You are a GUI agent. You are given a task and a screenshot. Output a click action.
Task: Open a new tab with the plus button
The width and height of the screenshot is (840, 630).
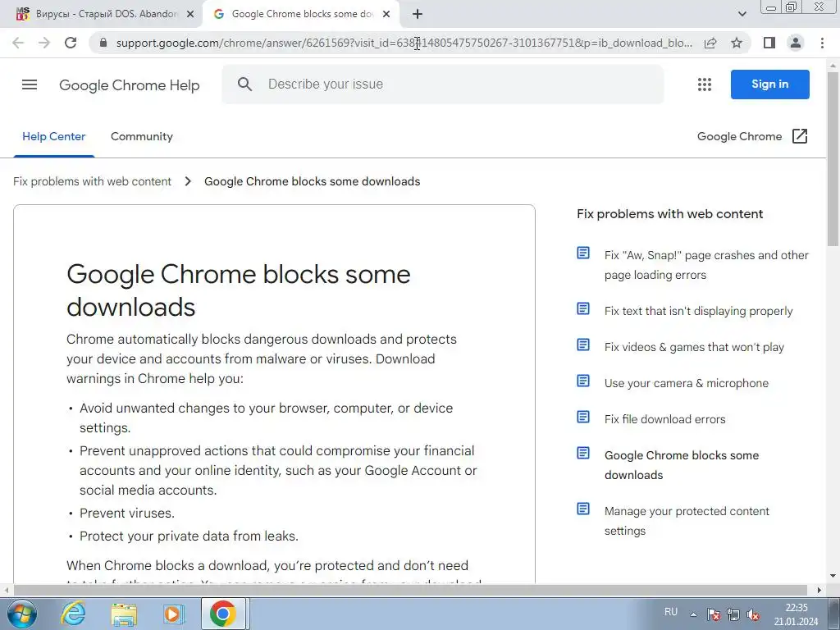(x=418, y=15)
